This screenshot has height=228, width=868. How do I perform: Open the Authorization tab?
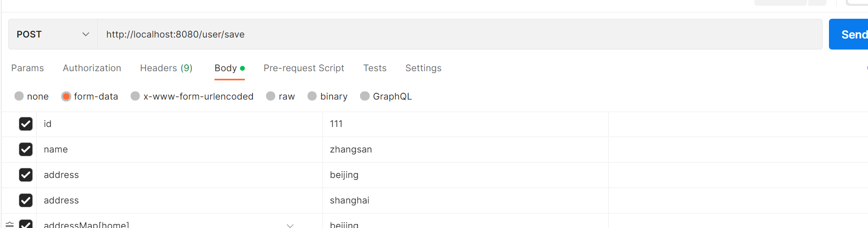tap(92, 68)
